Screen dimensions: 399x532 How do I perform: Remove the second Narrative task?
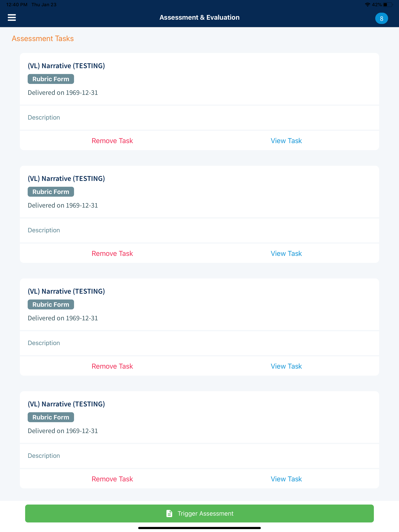[x=112, y=254]
